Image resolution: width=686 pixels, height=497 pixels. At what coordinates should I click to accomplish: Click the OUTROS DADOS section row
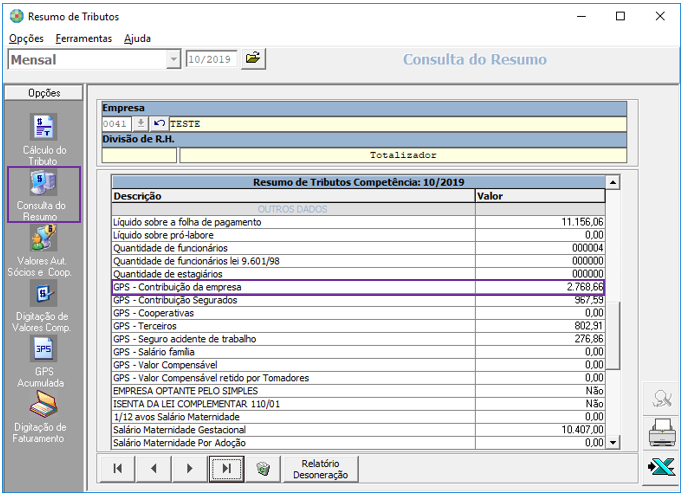[x=358, y=209]
